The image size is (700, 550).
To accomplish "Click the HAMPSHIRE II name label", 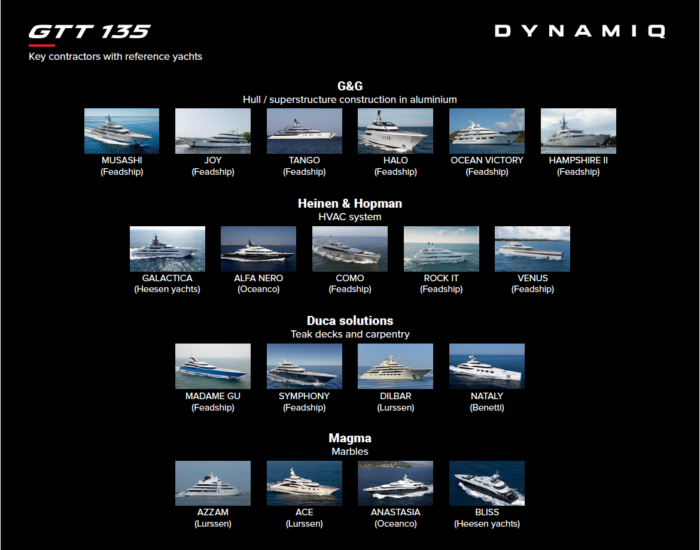I will [579, 160].
